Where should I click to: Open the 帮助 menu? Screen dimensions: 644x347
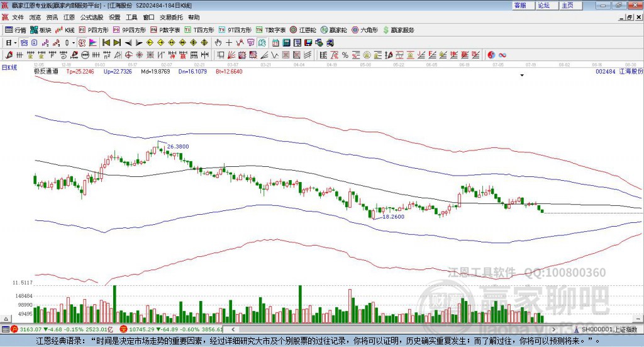(194, 17)
